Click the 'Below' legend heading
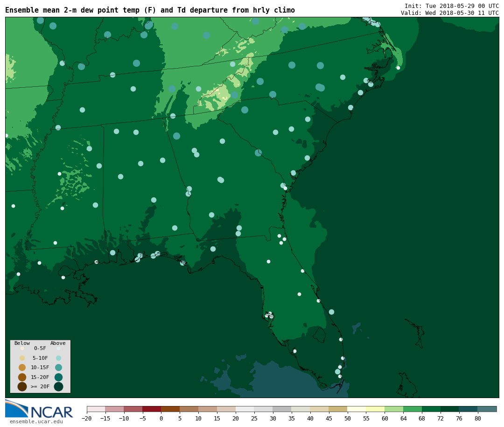Viewport: 504px width, 427px height. point(22,343)
